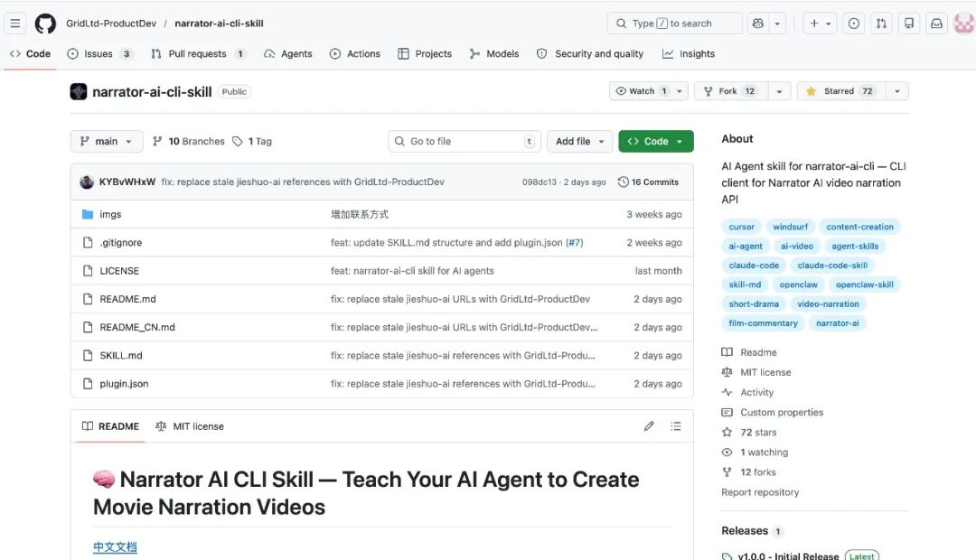This screenshot has width=976, height=560.
Task: Expand the Watch options dropdown arrow
Action: (680, 91)
